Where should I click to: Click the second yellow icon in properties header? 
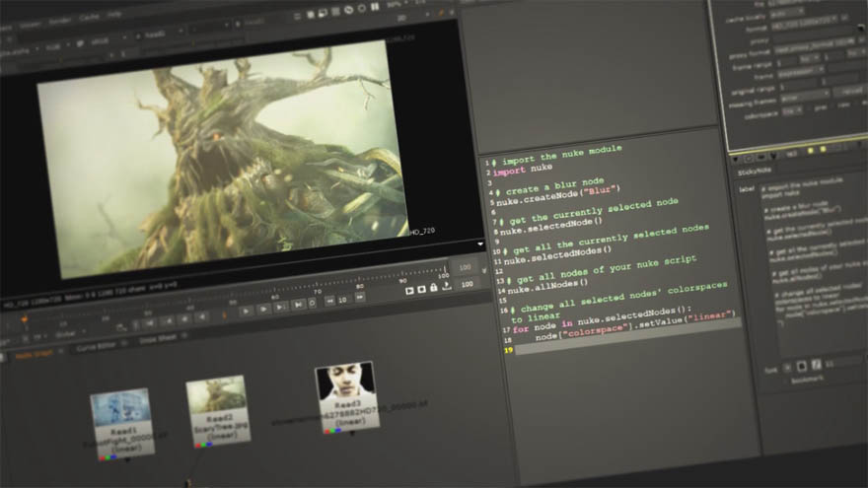click(823, 149)
